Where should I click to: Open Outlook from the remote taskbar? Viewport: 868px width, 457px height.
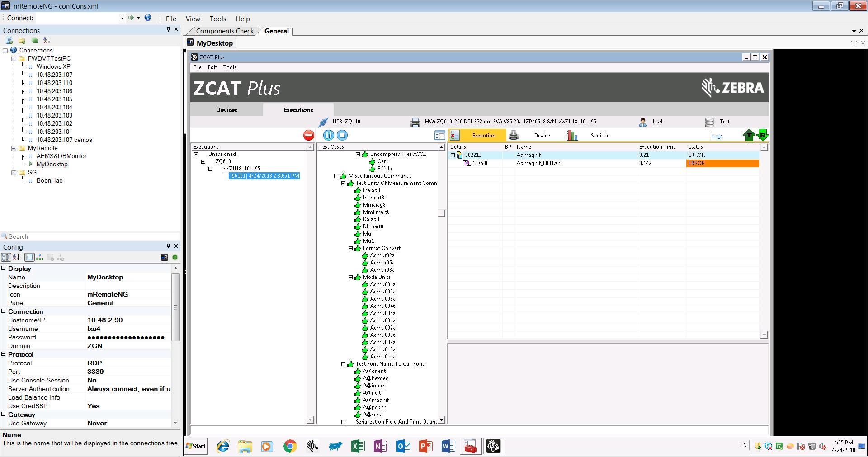403,447
